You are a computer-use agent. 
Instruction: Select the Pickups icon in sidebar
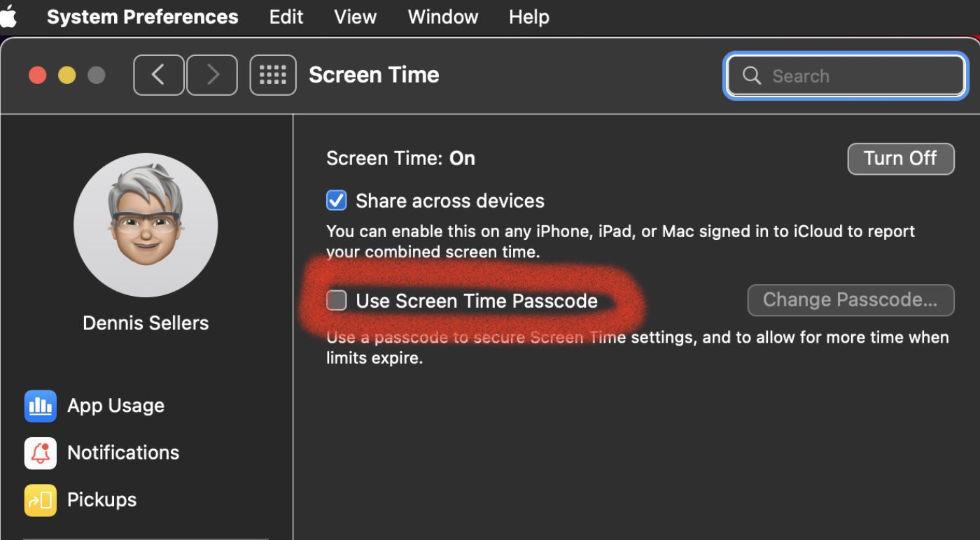click(x=41, y=500)
